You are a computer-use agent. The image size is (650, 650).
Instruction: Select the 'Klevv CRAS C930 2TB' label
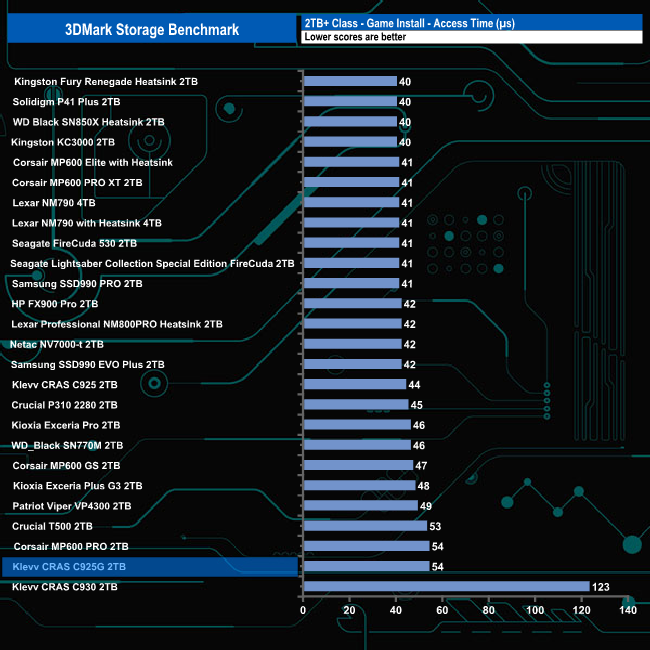tap(65, 587)
